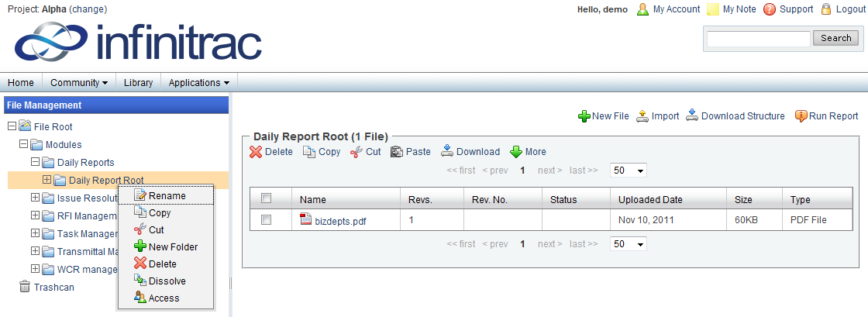Expand the Daily Report Root node
The height and width of the screenshot is (317, 868).
[x=46, y=180]
